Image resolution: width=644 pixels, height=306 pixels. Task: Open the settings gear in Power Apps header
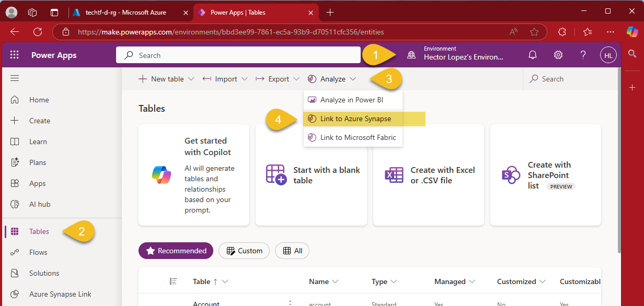pyautogui.click(x=558, y=55)
